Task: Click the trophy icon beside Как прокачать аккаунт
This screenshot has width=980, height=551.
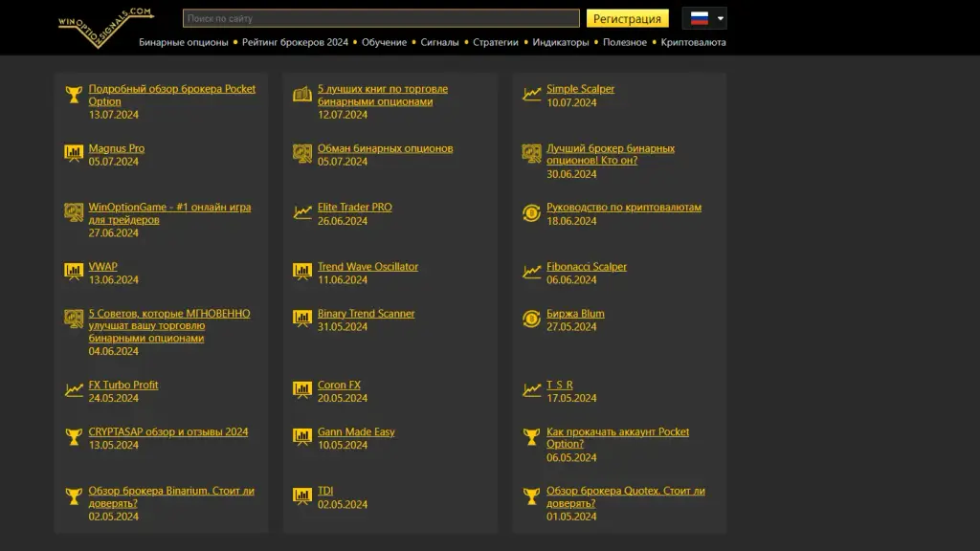Action: [532, 437]
